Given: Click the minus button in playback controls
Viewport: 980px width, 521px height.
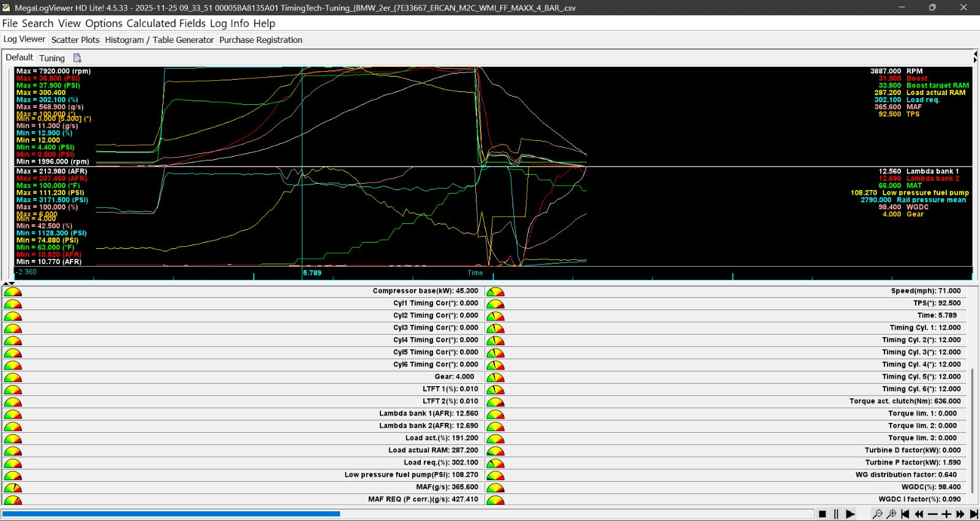Looking at the screenshot, I should point(932,514).
